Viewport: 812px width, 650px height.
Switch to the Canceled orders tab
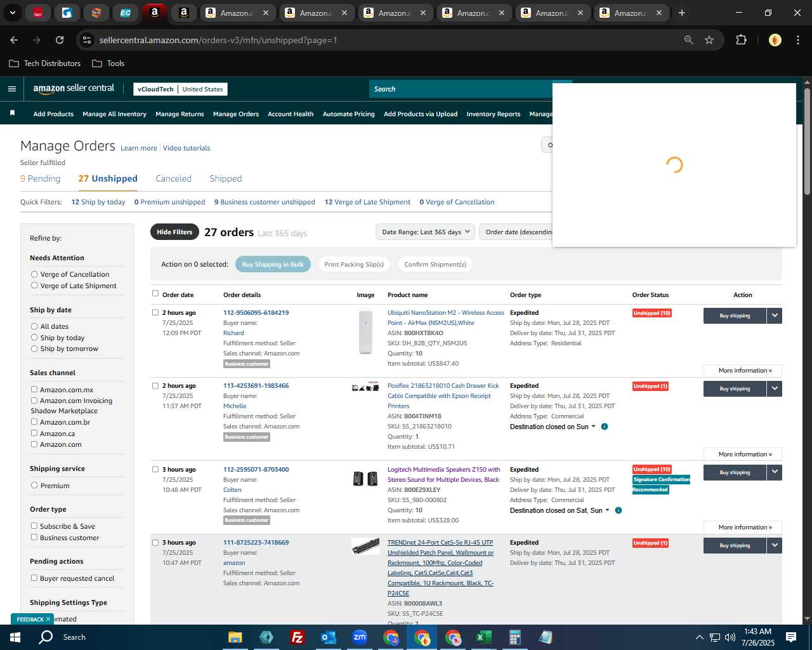pyautogui.click(x=173, y=179)
